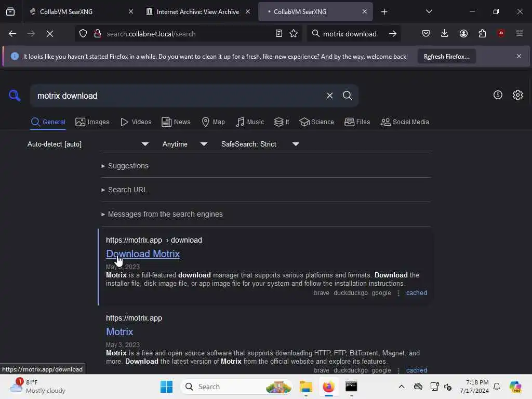The width and height of the screenshot is (532, 399).
Task: Select the Videos search category
Action: click(136, 122)
